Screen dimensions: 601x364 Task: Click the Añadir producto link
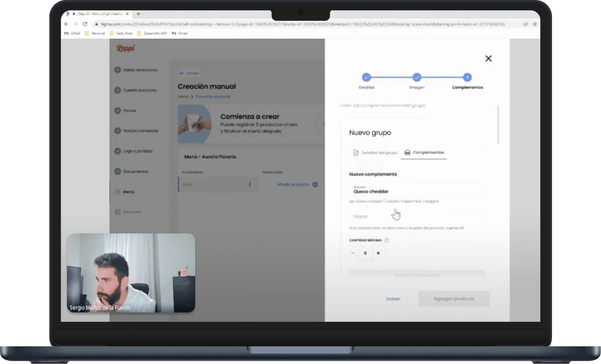click(x=293, y=184)
